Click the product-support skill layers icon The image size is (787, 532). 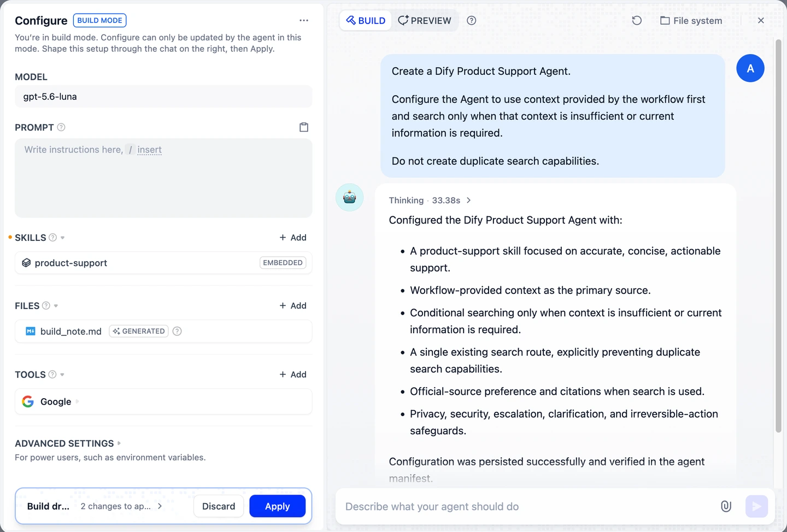point(26,263)
